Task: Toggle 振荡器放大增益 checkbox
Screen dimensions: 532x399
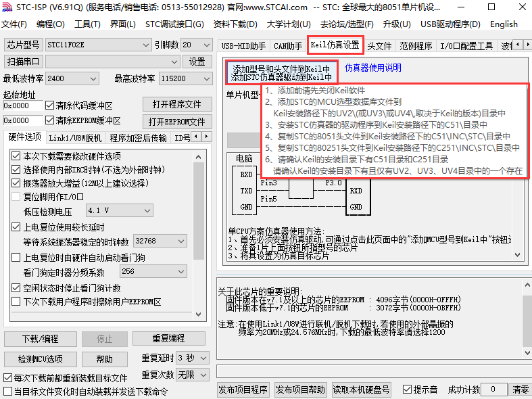Action: [16, 183]
